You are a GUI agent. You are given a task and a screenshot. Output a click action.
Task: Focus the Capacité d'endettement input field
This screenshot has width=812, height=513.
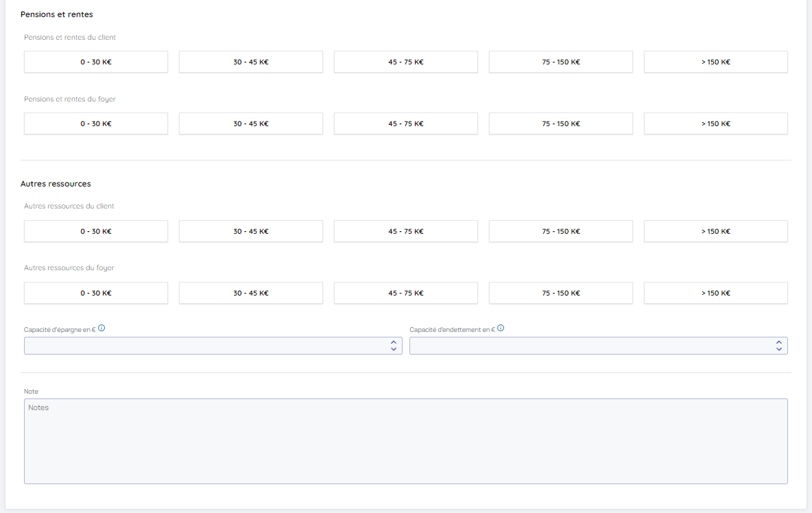tap(590, 346)
